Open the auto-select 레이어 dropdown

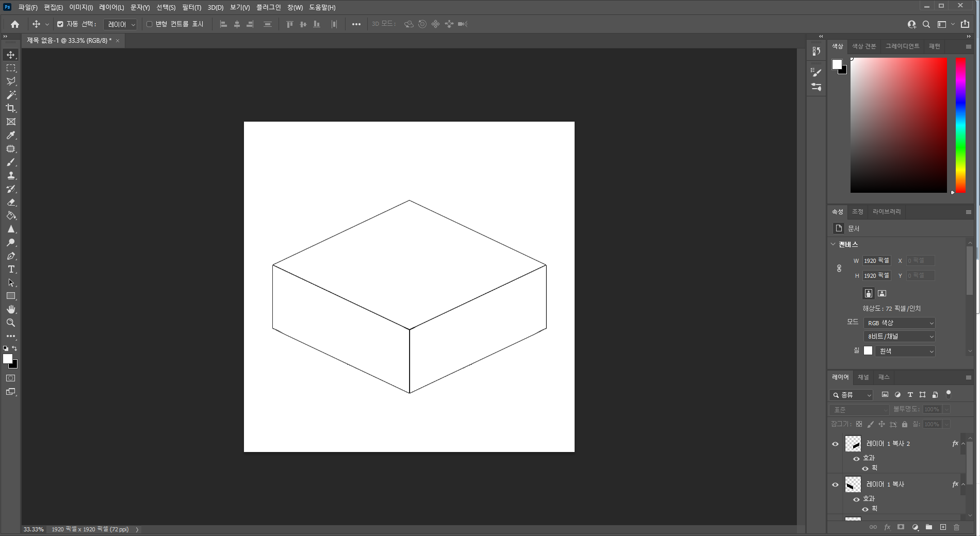click(x=120, y=24)
